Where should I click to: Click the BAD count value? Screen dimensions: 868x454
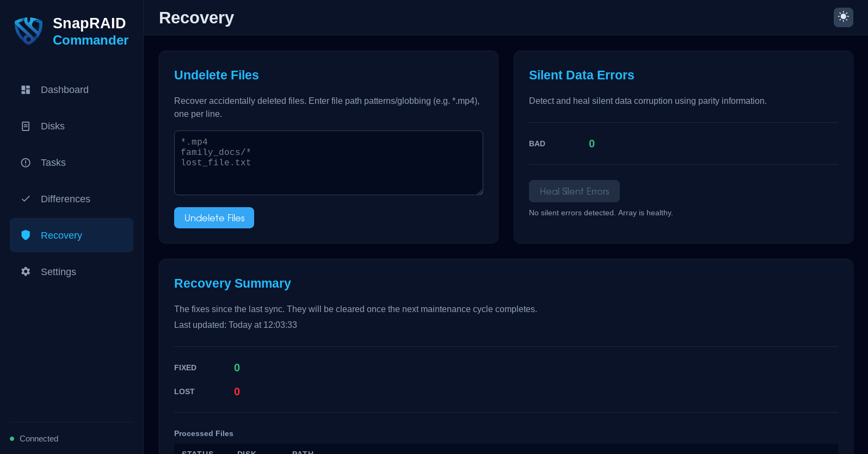(592, 144)
